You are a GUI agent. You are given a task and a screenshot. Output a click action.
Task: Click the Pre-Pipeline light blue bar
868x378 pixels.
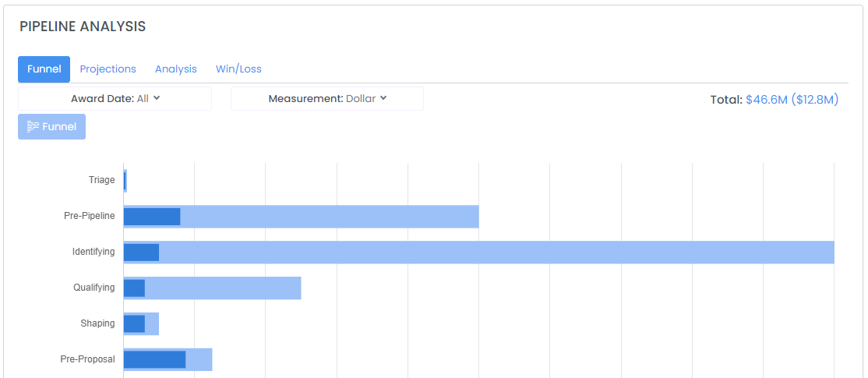pos(330,217)
